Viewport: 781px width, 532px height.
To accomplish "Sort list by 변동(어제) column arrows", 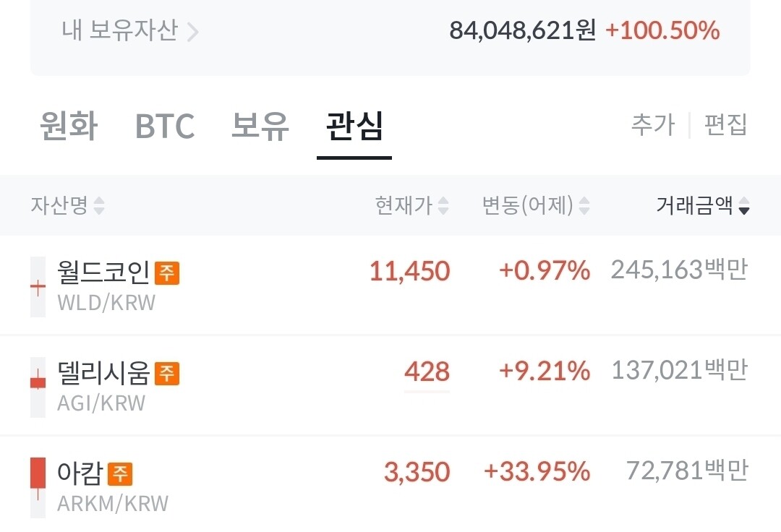I will 584,207.
